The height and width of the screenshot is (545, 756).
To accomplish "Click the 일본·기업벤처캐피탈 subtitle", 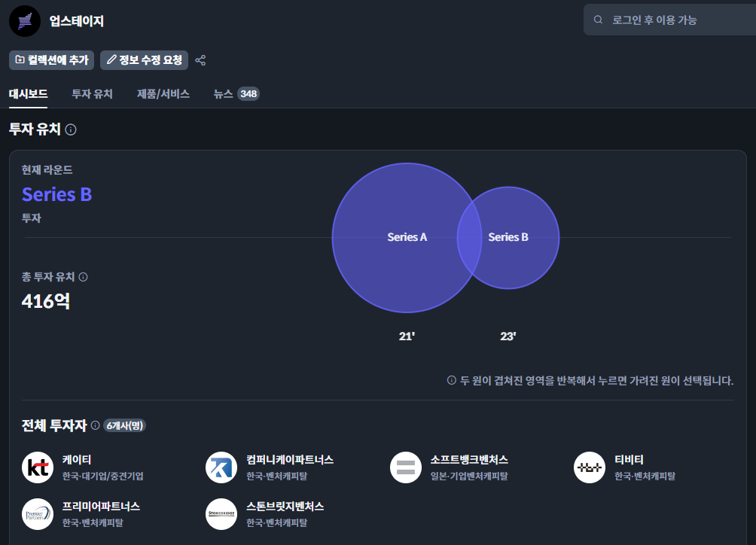I will (x=469, y=476).
